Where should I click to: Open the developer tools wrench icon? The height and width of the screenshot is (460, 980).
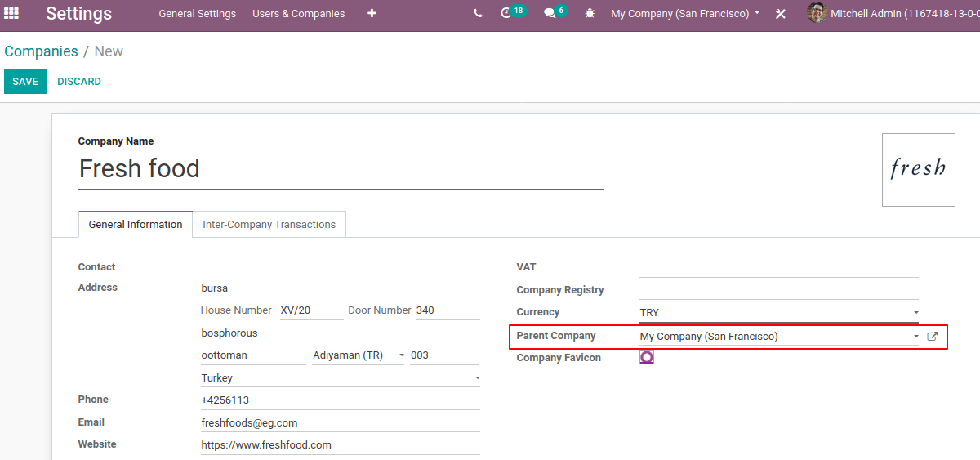click(x=780, y=14)
